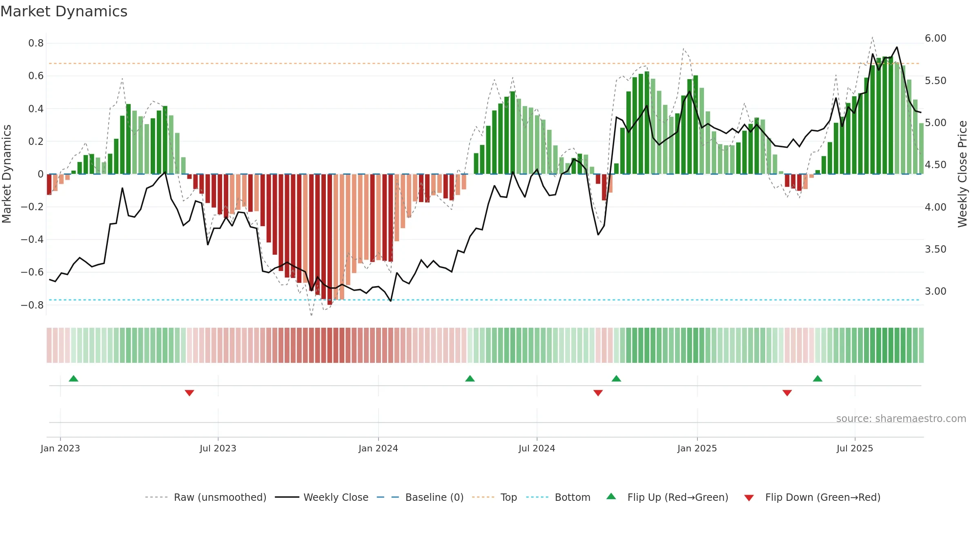This screenshot has height=551, width=980.
Task: Click the Flip Down marker before Jul 2023
Action: (x=189, y=393)
